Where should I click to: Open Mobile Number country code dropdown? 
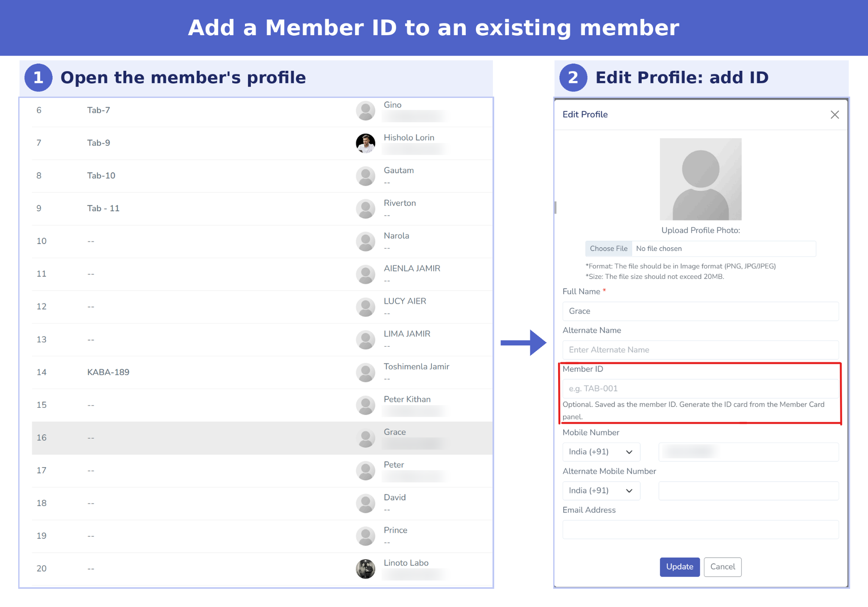(x=601, y=452)
